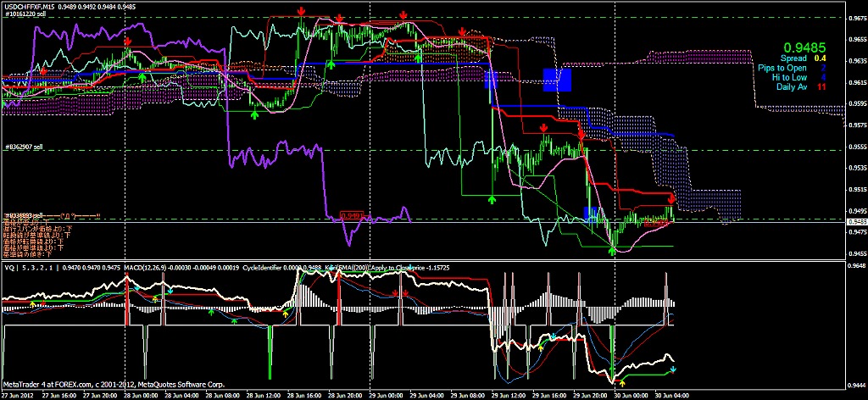The height and width of the screenshot is (400, 868).
Task: Click the 28 Jun 00:00 time axis label
Action: (x=141, y=395)
